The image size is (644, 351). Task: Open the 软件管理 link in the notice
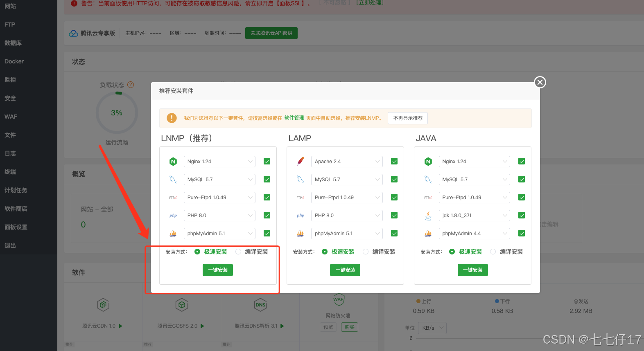point(294,118)
